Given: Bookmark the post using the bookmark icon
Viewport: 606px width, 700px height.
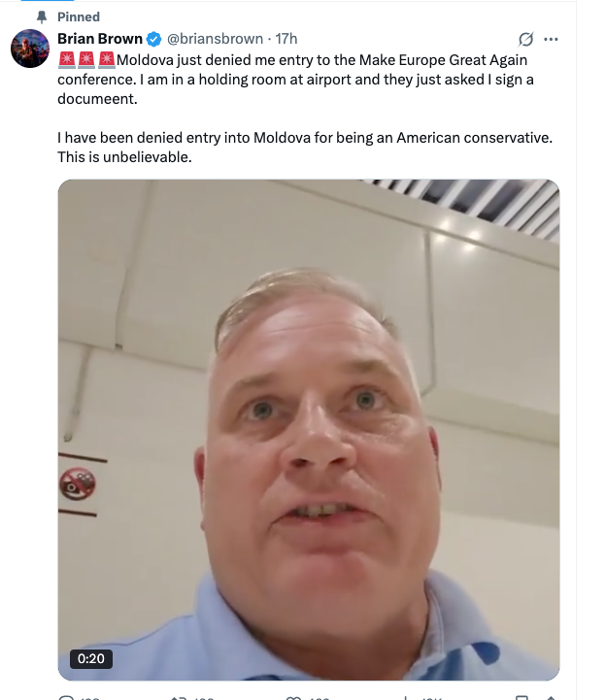Looking at the screenshot, I should (x=522, y=697).
